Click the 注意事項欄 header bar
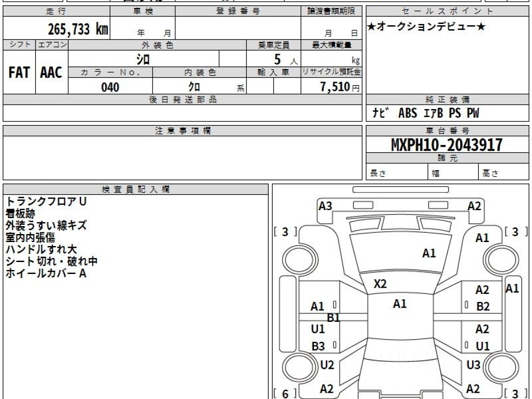This screenshot has height=399, width=532. 182,131
